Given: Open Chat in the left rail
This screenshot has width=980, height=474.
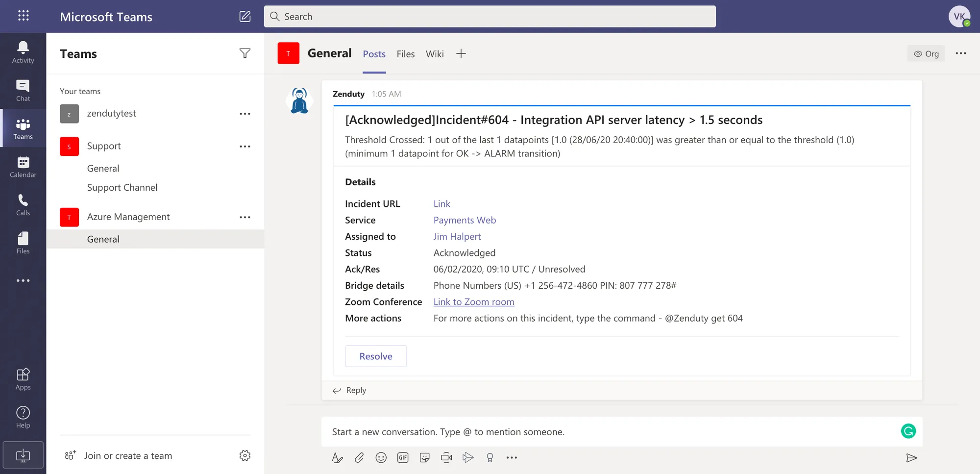Looking at the screenshot, I should pyautogui.click(x=23, y=90).
